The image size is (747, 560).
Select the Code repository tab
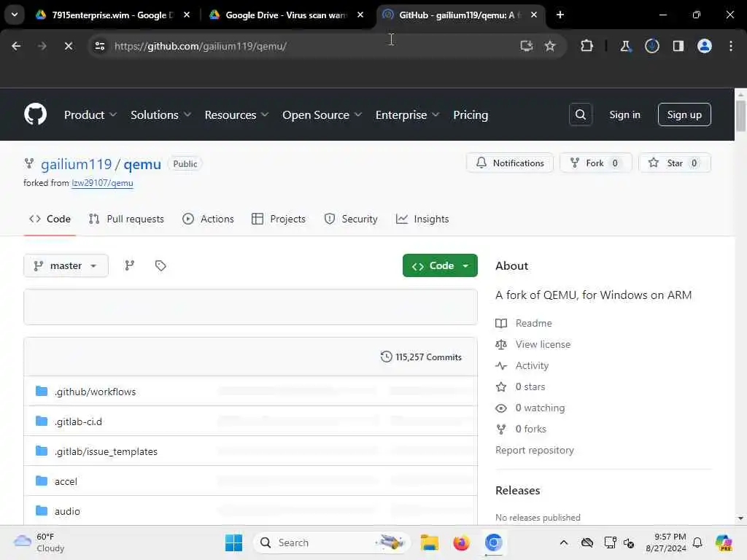pos(50,219)
